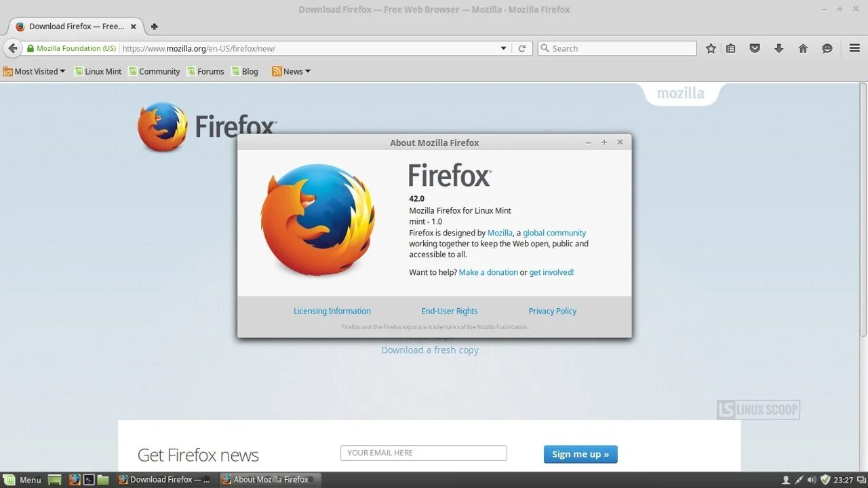Open the Downloads arrow icon
Viewport: 868px width, 488px height.
click(x=779, y=48)
